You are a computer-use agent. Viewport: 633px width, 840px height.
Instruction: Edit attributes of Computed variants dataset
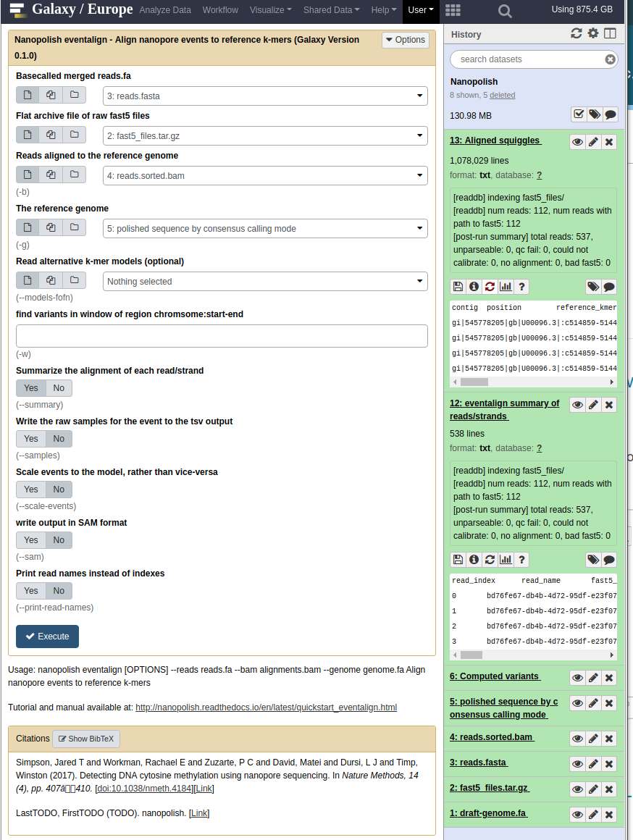(x=593, y=678)
